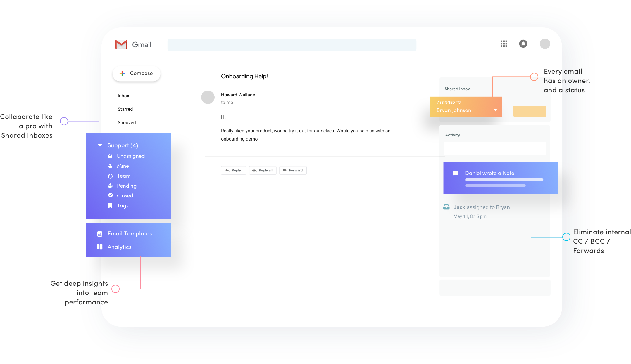Click the Unassigned folder
The image size is (631, 364).
[130, 156]
